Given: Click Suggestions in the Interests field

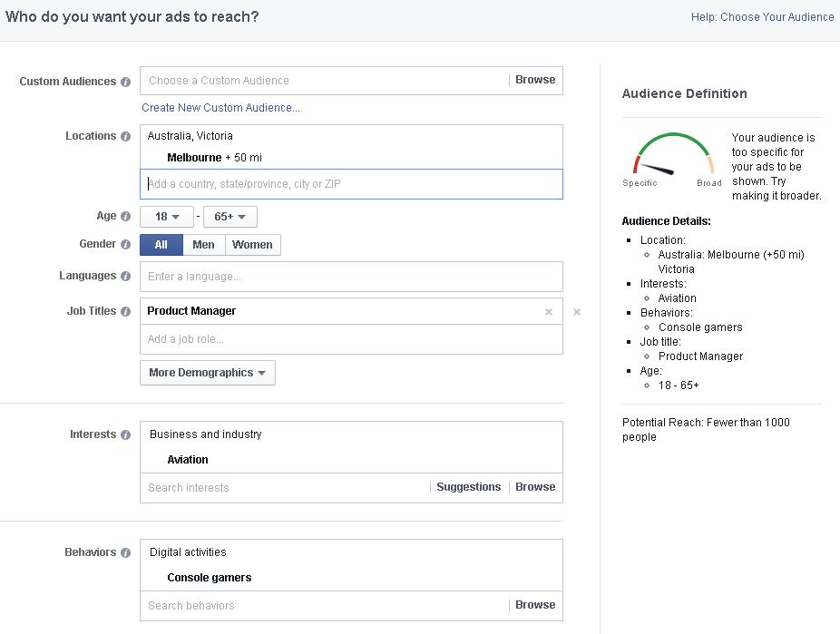Looking at the screenshot, I should [x=468, y=487].
